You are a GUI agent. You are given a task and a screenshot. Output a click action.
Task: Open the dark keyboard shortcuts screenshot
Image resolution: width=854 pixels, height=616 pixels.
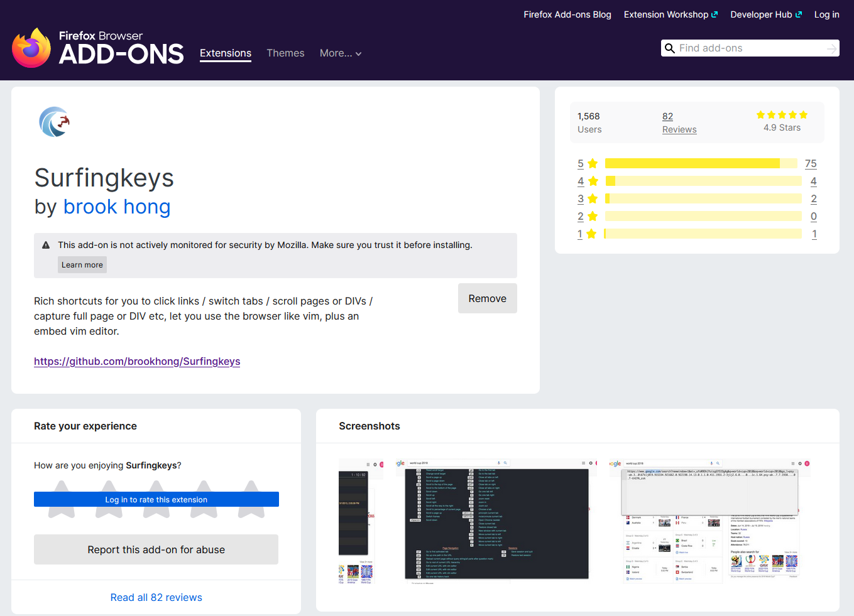496,522
